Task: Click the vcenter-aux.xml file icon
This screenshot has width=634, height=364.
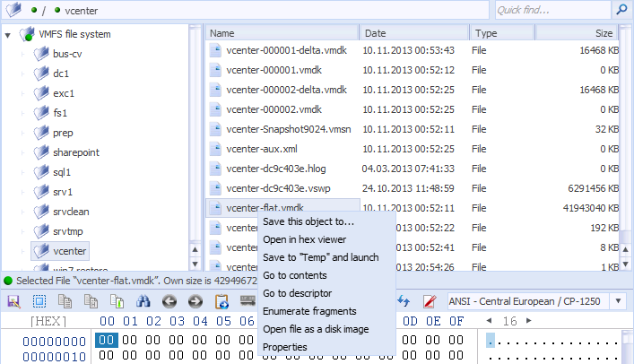Action: tap(215, 149)
